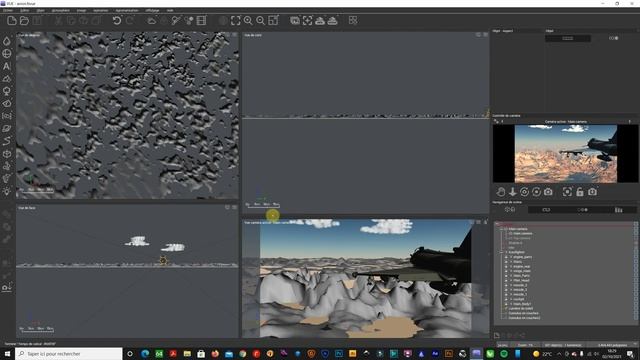The height and width of the screenshot is (360, 640).
Task: Collapse the aircraft object group in navigator
Action: point(501,252)
